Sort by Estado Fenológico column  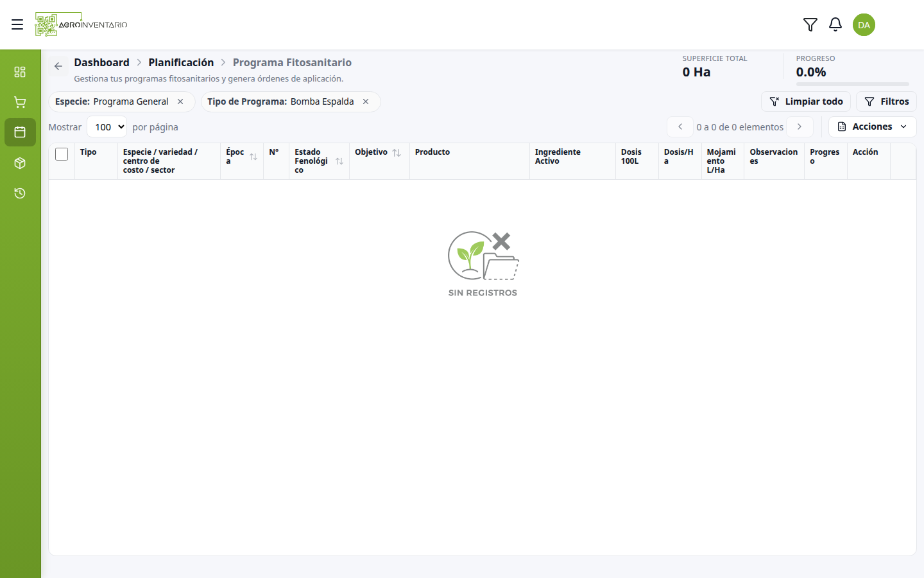339,161
